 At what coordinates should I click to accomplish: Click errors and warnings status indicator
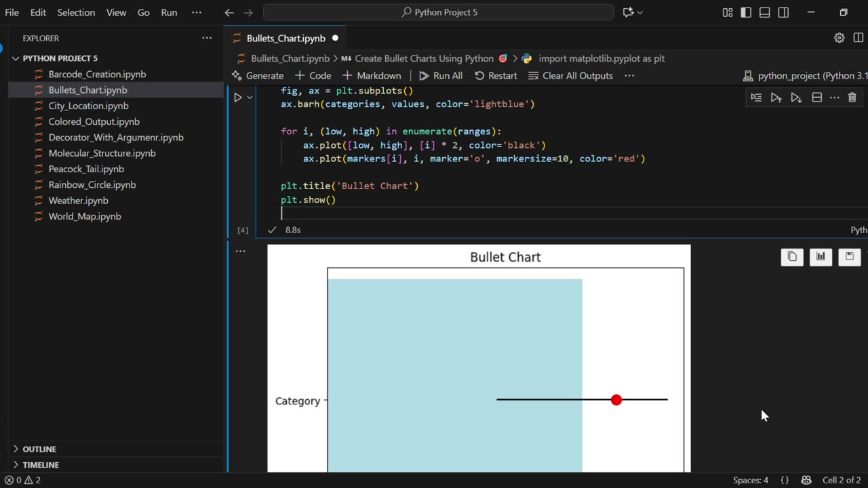tap(22, 480)
